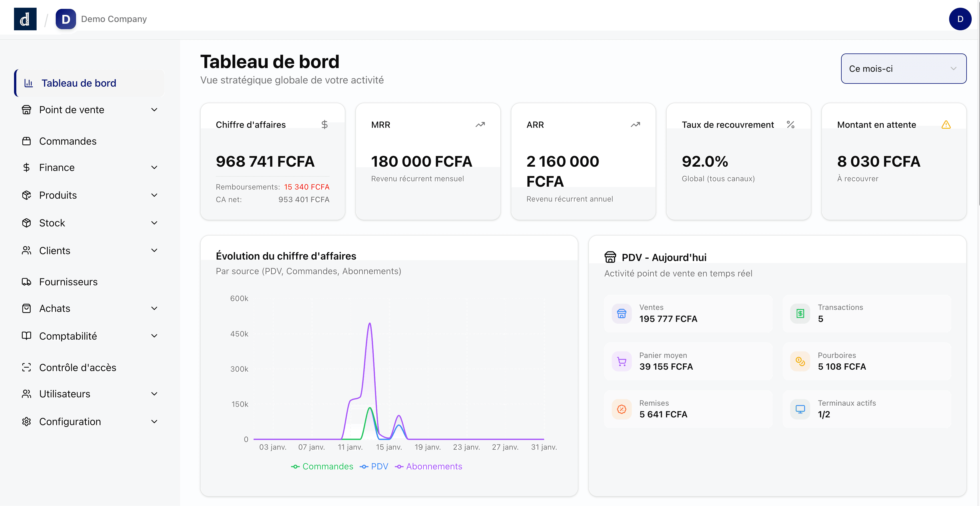The image size is (980, 506).
Task: Click the trend arrow icon on the MRR card
Action: point(480,124)
